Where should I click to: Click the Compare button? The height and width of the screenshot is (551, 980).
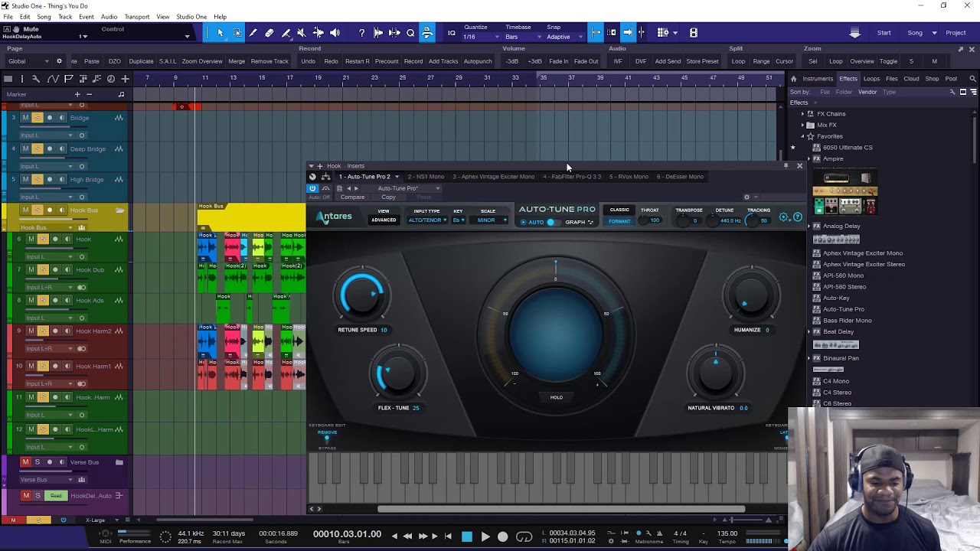click(x=352, y=197)
